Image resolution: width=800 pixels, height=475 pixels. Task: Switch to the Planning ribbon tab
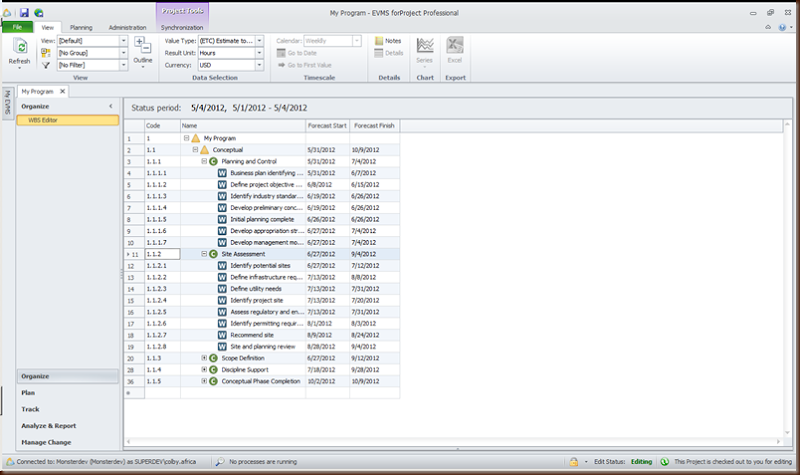83,28
